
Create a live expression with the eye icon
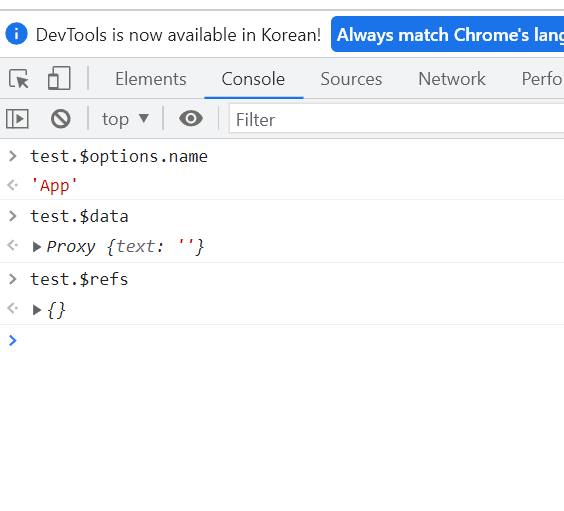[191, 119]
